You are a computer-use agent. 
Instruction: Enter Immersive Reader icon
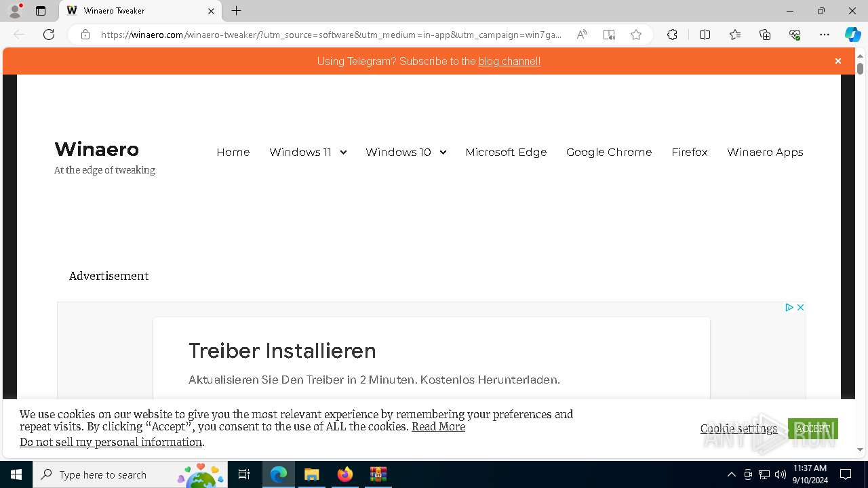click(x=609, y=35)
